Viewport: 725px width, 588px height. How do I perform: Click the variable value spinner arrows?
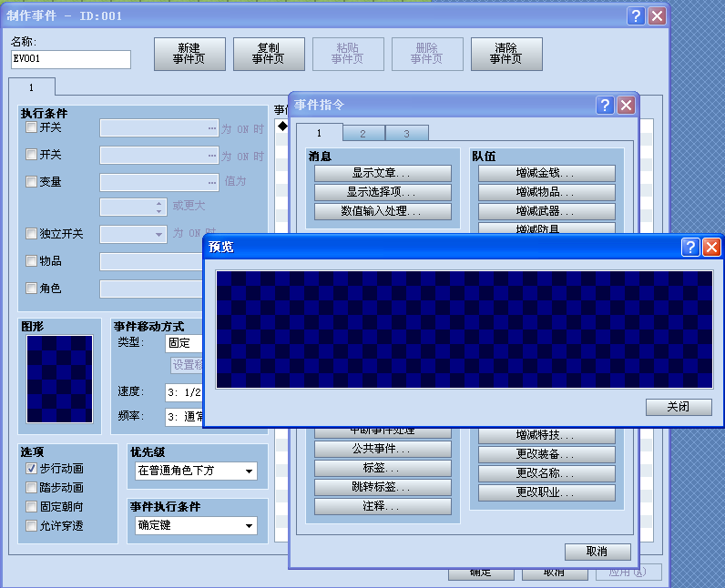(x=158, y=207)
